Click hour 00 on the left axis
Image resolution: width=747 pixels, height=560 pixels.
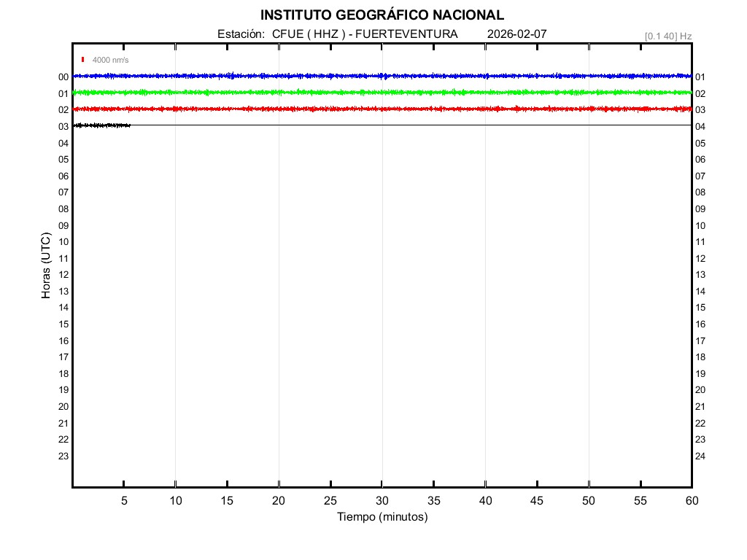pyautogui.click(x=63, y=77)
